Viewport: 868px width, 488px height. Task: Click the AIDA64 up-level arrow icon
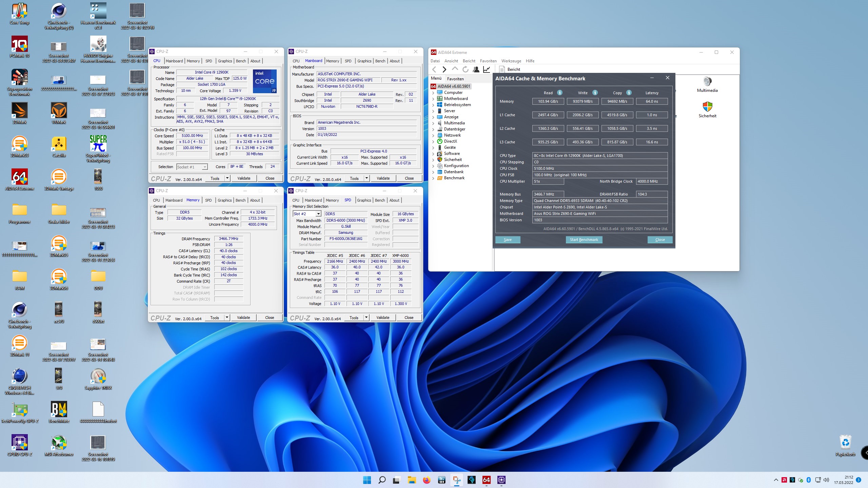coord(455,69)
